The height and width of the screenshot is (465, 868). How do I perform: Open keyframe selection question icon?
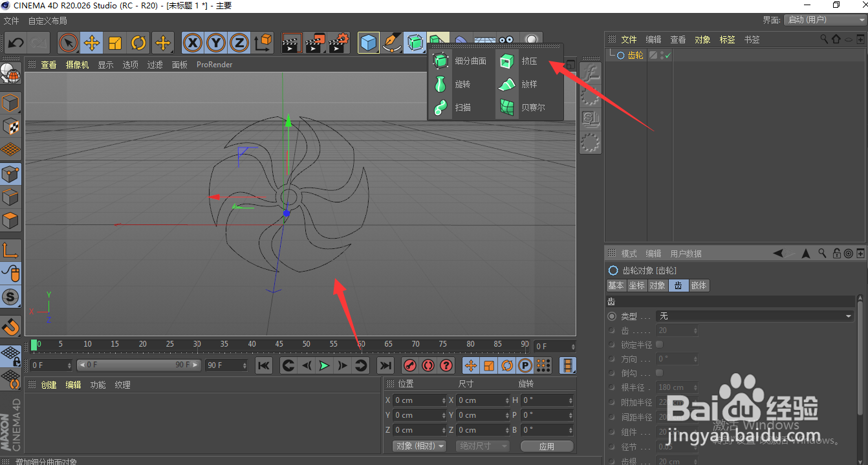(446, 365)
